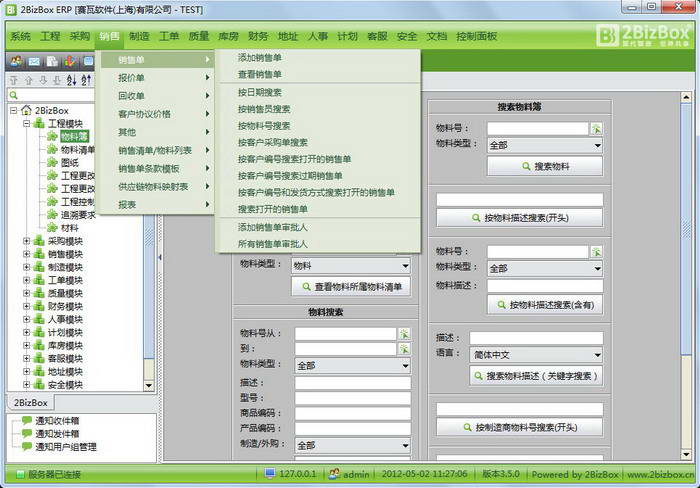This screenshot has height=488, width=700.
Task: Open the 物料搜索 section's 物料类型 dropdown showing 全部
Action: pos(353,366)
